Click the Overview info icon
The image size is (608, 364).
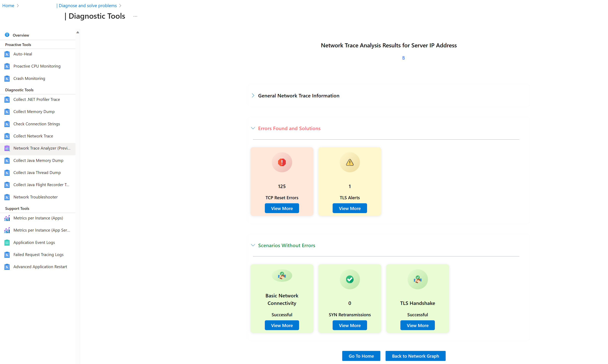tap(7, 35)
